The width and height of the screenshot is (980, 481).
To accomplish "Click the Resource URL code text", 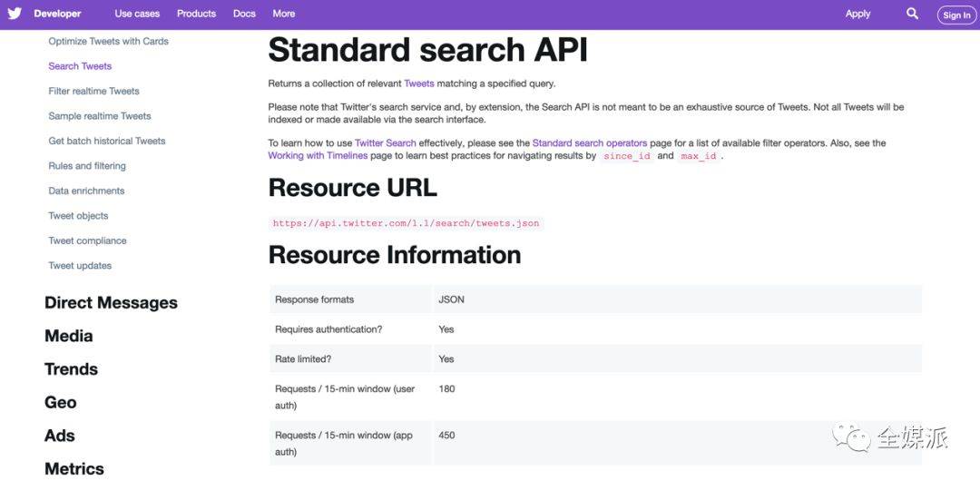I will (406, 223).
